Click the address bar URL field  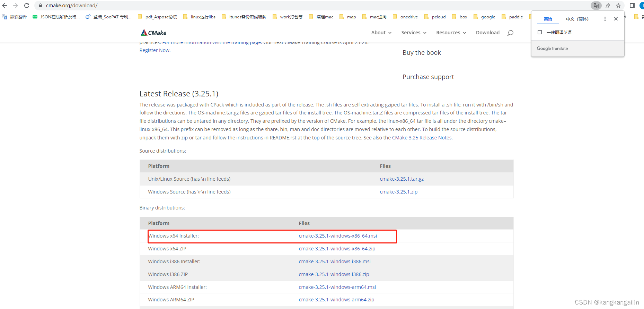pyautogui.click(x=312, y=6)
